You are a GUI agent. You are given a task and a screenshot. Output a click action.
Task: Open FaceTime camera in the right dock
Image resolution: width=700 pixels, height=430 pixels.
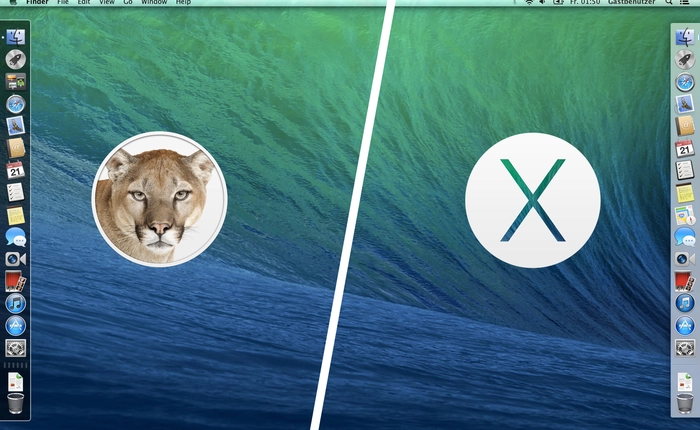point(685,259)
